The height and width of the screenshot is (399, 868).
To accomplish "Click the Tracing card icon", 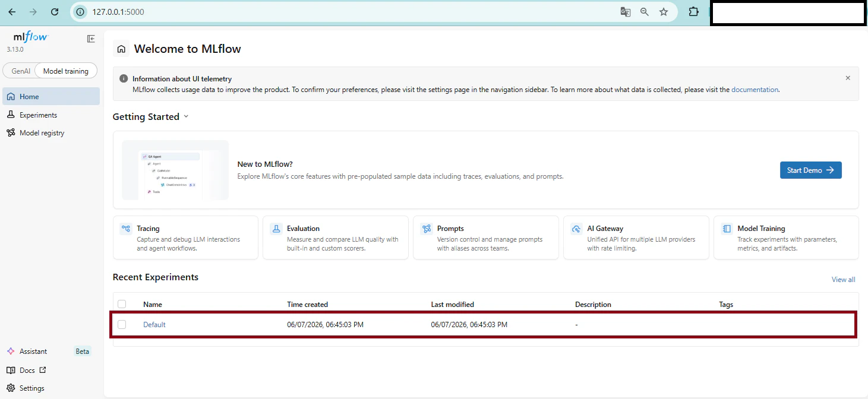I will (x=126, y=229).
